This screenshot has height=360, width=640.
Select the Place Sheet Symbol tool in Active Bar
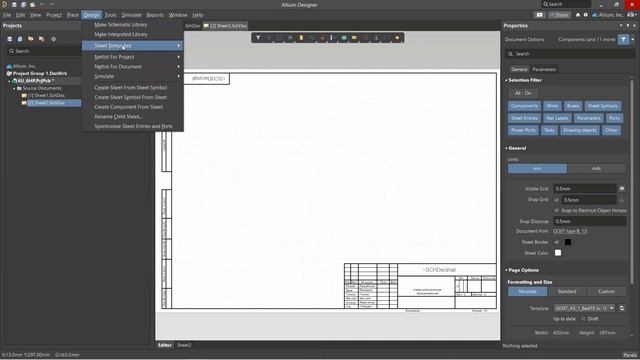[344, 38]
